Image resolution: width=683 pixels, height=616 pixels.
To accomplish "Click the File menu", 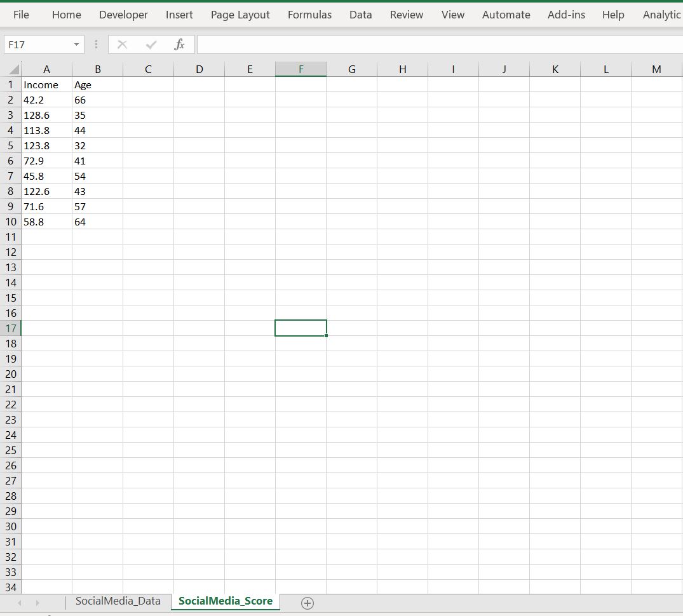I will click(21, 14).
